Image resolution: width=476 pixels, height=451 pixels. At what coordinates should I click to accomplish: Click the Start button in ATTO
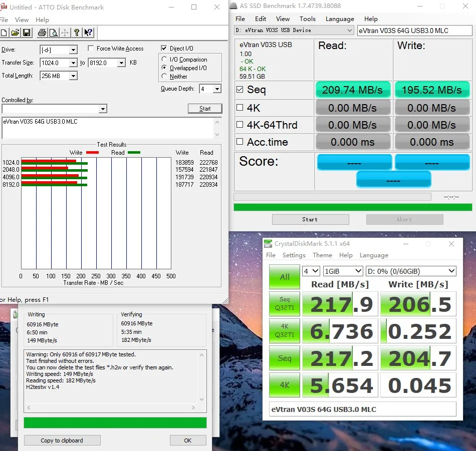[205, 109]
